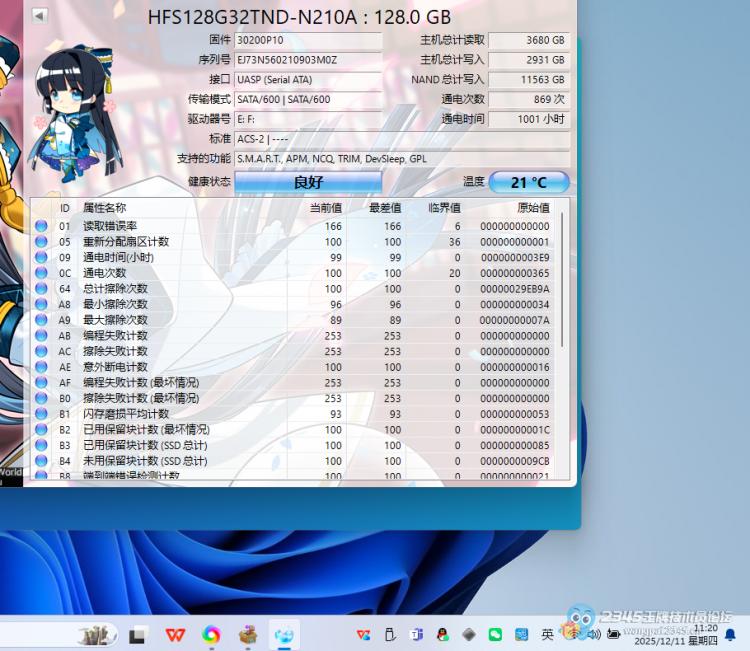Click the QQ penguin tray icon

point(442,634)
